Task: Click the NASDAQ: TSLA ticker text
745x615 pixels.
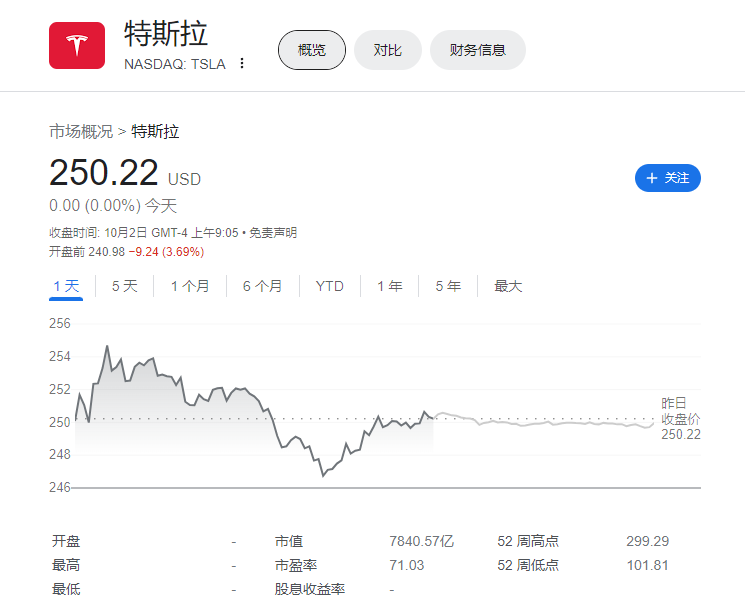Action: click(175, 64)
